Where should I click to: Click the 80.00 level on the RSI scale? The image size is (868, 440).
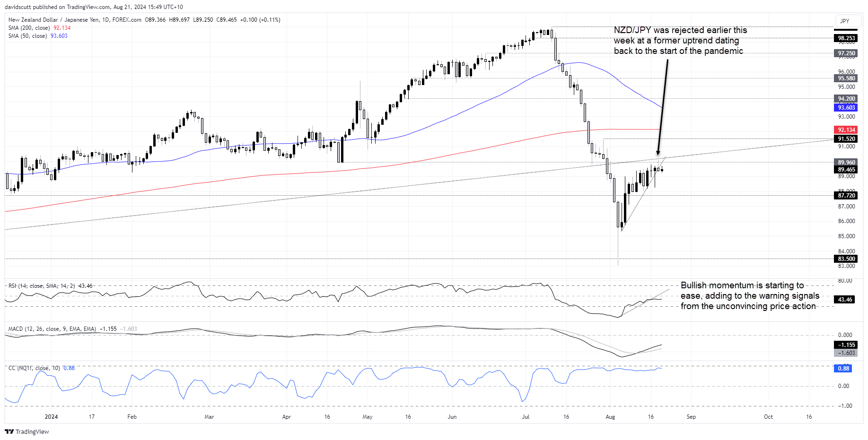846,281
